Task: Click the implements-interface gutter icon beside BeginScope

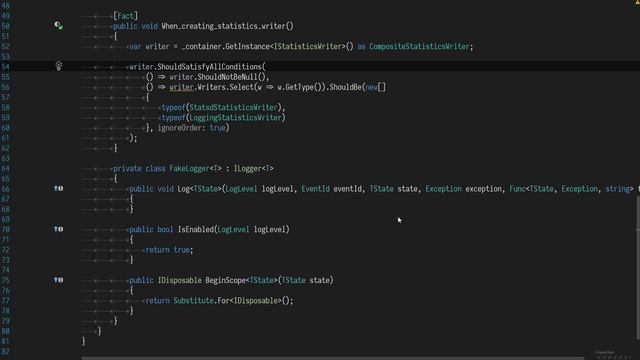Action: point(58,280)
